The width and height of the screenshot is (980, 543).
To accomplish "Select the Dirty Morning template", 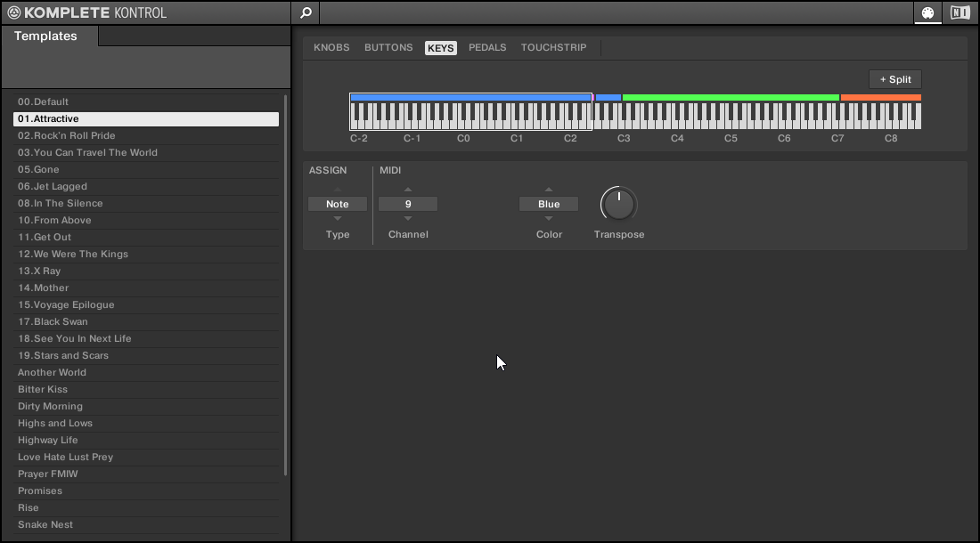I will (146, 406).
